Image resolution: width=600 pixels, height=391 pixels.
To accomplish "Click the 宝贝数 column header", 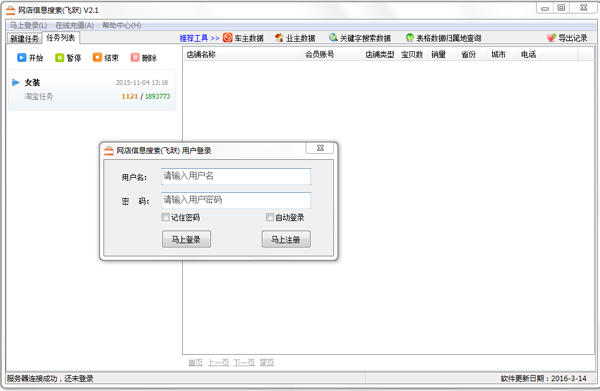I will [x=413, y=54].
